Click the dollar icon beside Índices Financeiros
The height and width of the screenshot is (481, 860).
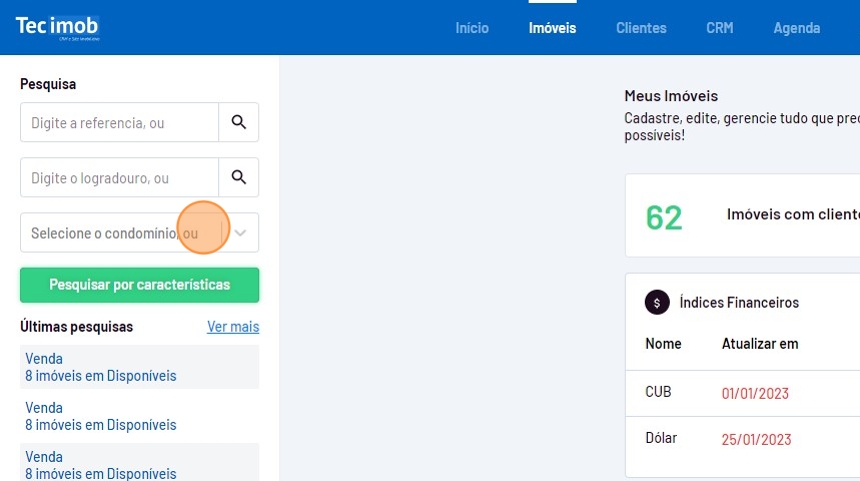(657, 302)
